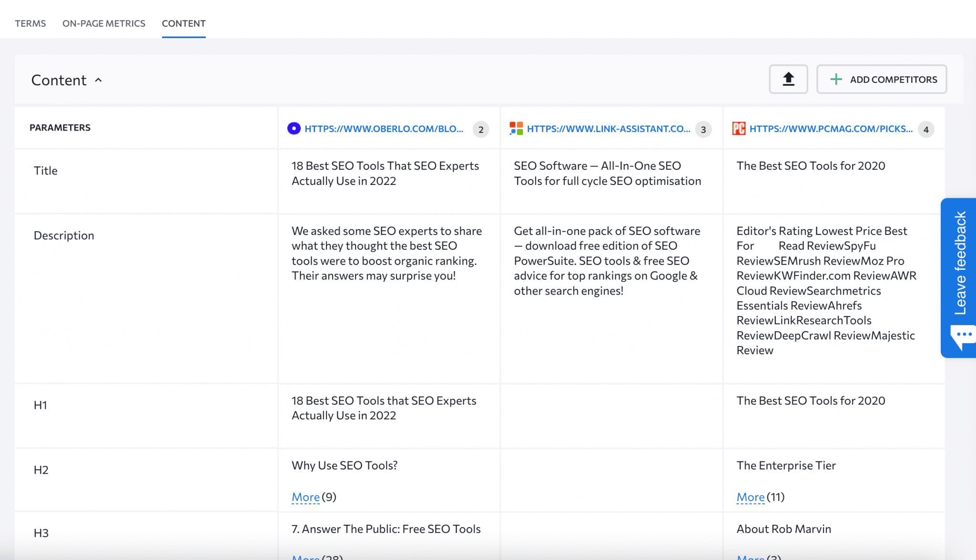Collapse the Content section chevron
This screenshot has width=976, height=560.
pyautogui.click(x=99, y=80)
